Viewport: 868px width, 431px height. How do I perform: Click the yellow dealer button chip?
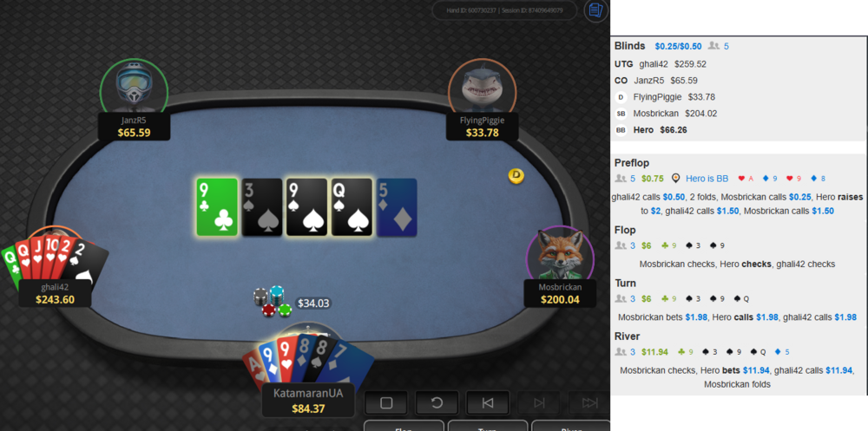(516, 176)
